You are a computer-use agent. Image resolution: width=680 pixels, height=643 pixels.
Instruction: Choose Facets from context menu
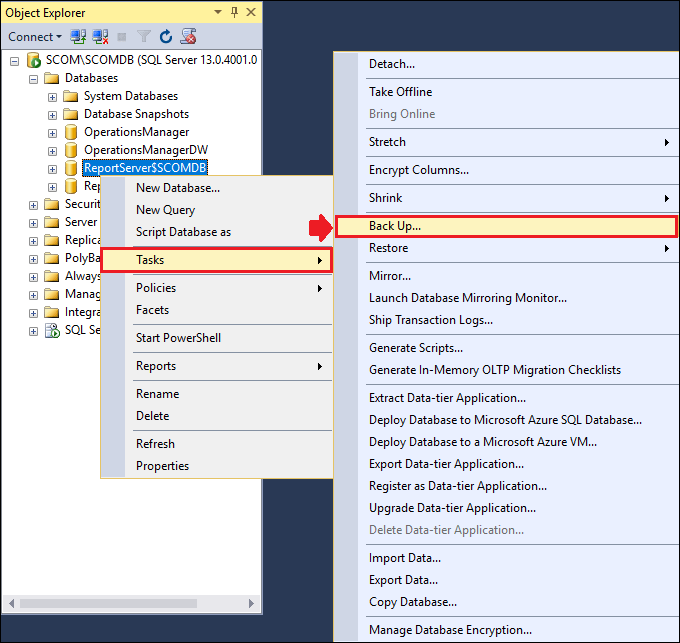click(x=217, y=310)
